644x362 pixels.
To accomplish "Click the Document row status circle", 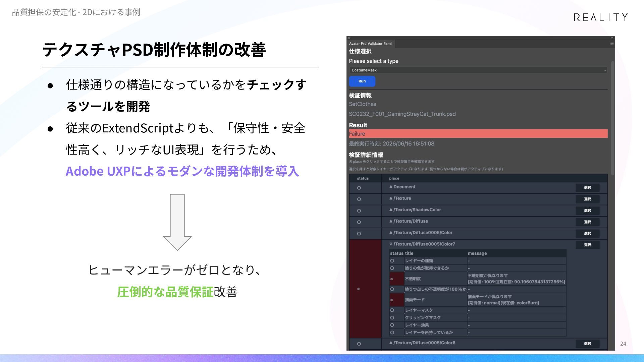I will 359,188.
